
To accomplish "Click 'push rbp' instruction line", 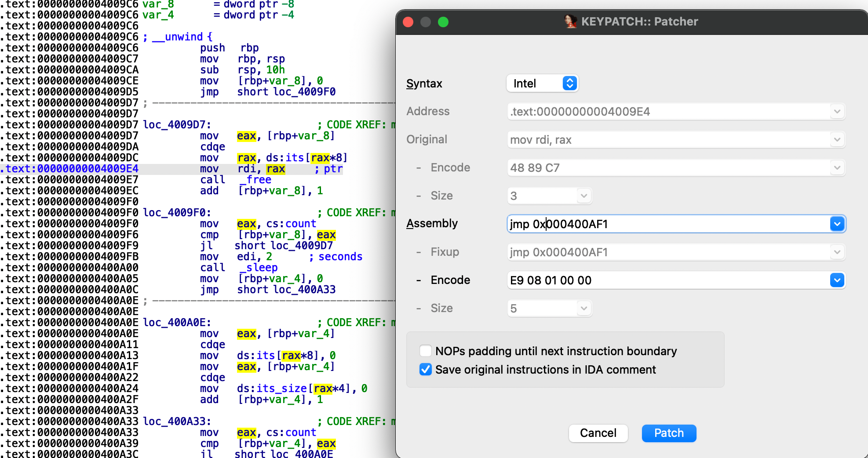I will (230, 48).
